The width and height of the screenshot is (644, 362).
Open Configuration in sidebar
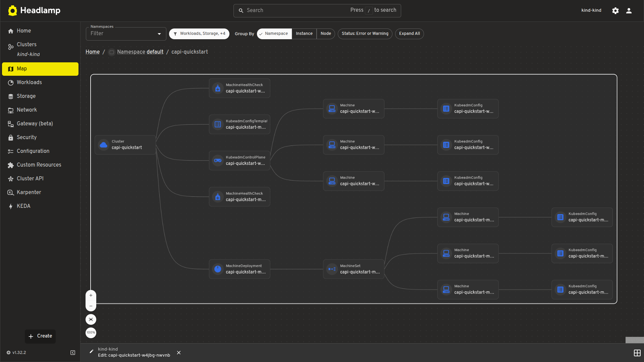pos(40,151)
